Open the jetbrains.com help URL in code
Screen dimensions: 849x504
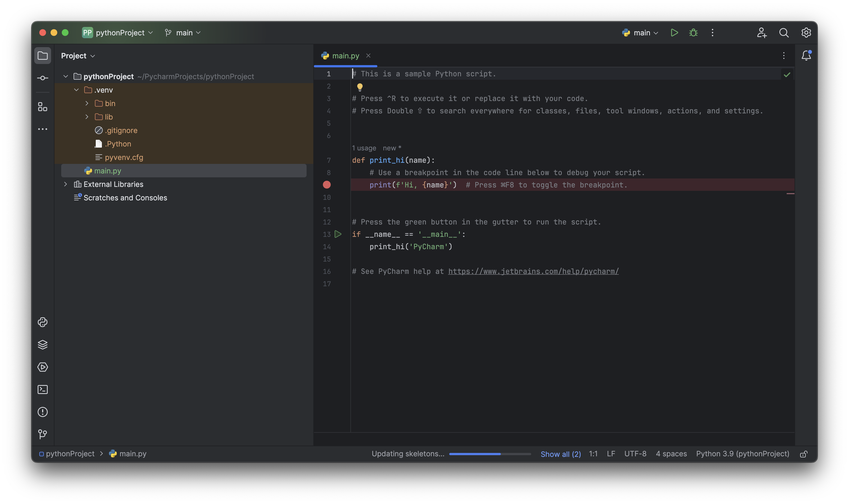[x=533, y=271]
